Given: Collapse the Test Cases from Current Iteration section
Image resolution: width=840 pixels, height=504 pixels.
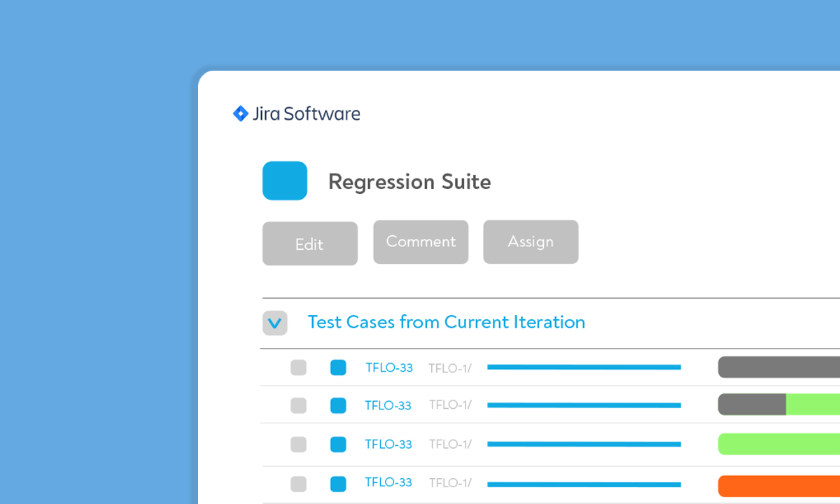Looking at the screenshot, I should tap(274, 323).
